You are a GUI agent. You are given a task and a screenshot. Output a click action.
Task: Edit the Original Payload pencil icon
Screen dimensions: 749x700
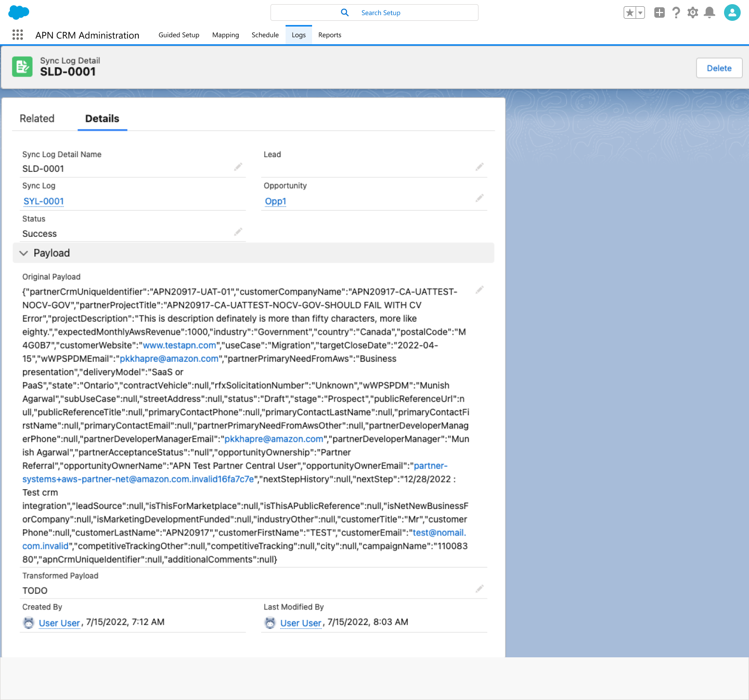pyautogui.click(x=480, y=289)
